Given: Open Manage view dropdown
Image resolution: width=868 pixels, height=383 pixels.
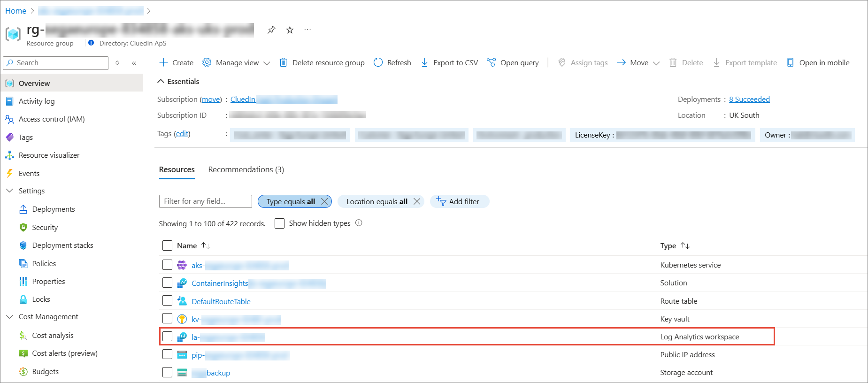Looking at the screenshot, I should tap(236, 62).
